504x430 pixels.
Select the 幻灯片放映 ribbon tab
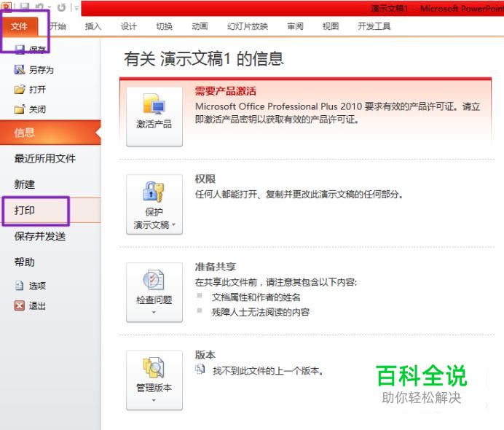tap(248, 26)
